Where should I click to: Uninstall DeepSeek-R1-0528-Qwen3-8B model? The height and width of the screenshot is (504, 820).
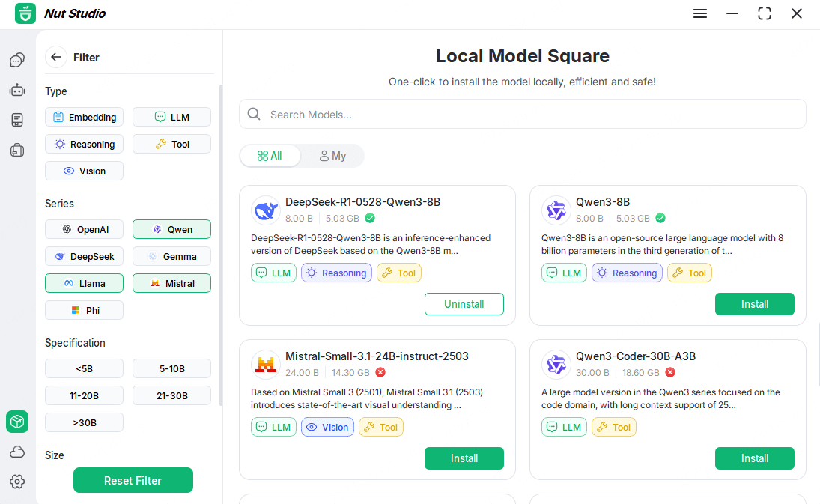464,304
